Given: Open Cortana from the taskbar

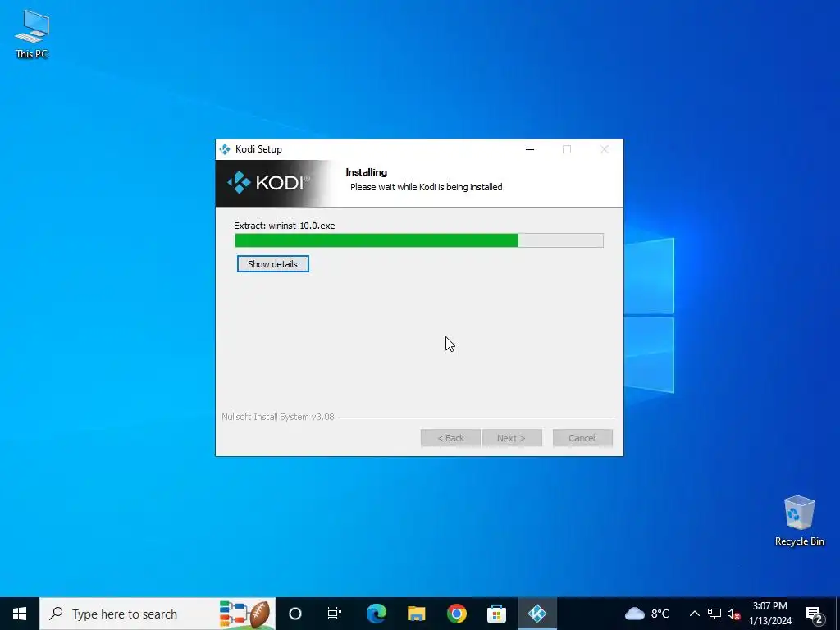Looking at the screenshot, I should 295,614.
